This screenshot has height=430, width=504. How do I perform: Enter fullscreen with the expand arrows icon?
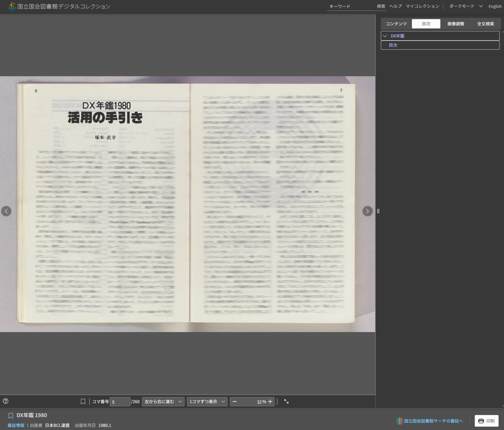click(x=286, y=402)
